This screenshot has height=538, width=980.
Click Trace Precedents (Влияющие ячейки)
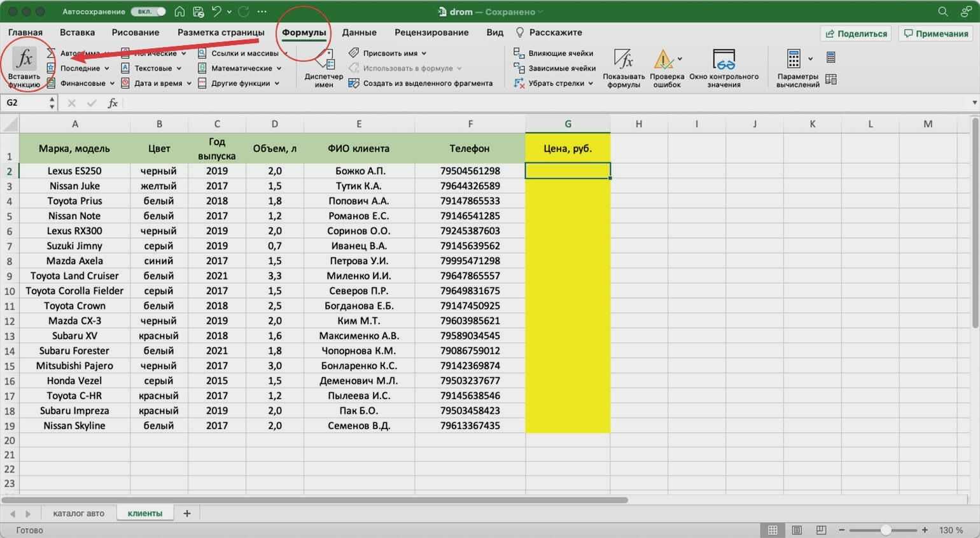click(554, 53)
